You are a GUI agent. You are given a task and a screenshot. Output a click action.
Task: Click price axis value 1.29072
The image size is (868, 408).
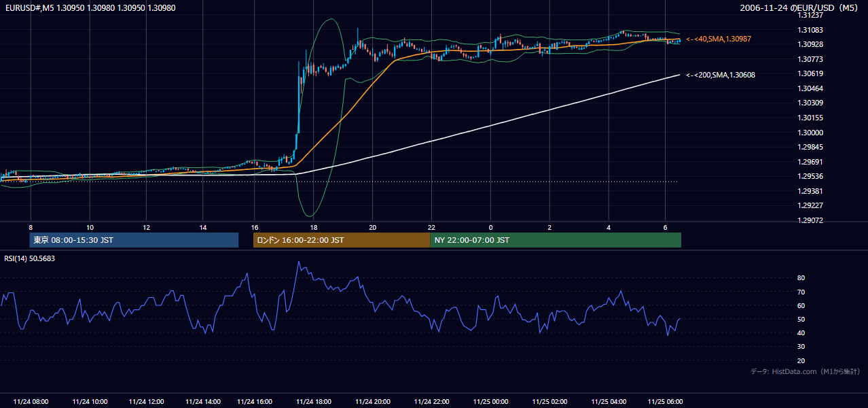click(811, 220)
